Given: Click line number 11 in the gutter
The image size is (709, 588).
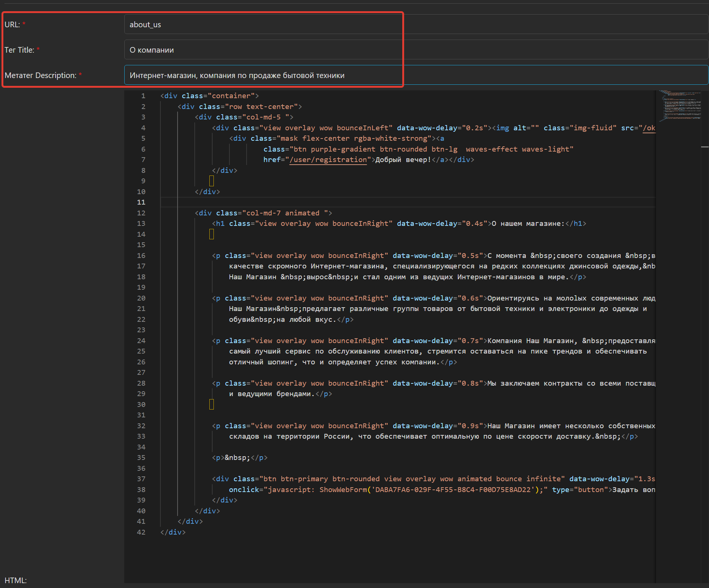Looking at the screenshot, I should point(141,202).
